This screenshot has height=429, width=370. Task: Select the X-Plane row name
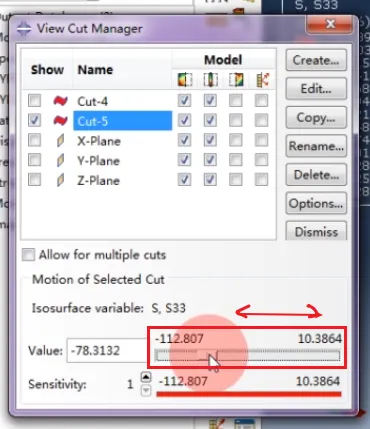(99, 141)
